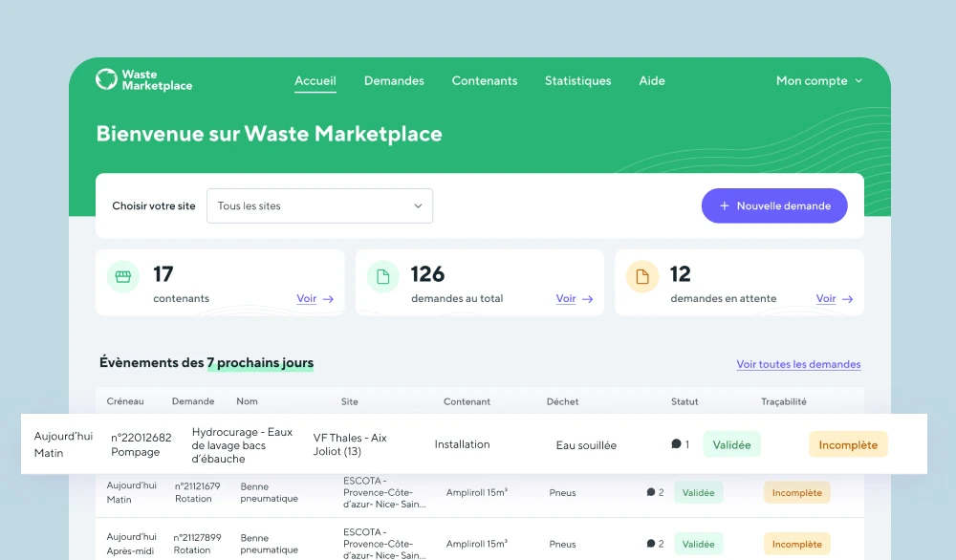Viewport: 956px width, 560px height.
Task: Expand the Mon compte menu
Action: pyautogui.click(x=819, y=80)
